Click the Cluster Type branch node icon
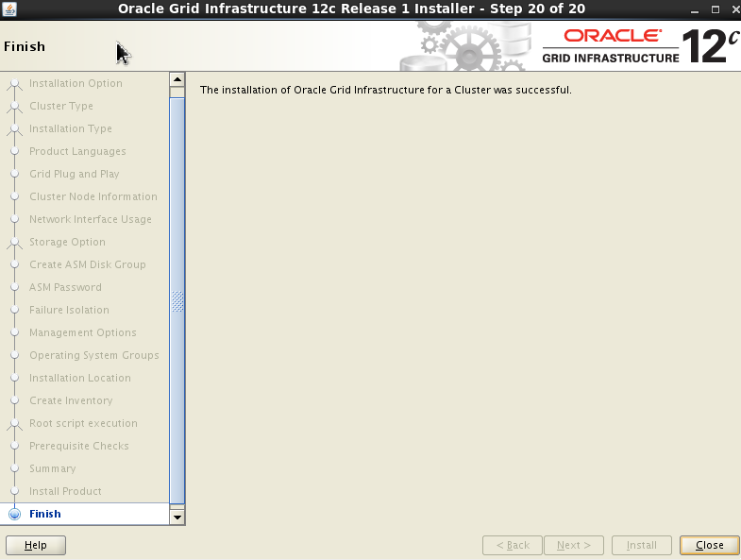 (x=15, y=107)
